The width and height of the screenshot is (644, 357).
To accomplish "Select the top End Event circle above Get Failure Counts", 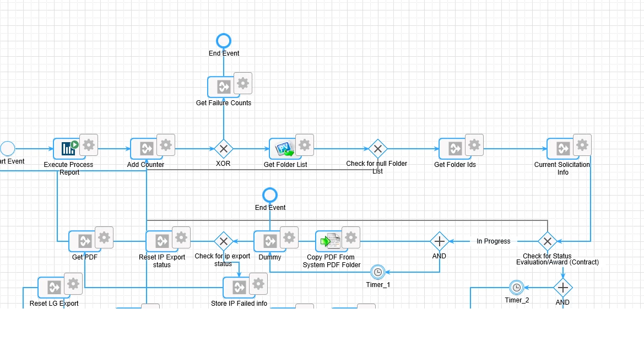I will pyautogui.click(x=224, y=41).
